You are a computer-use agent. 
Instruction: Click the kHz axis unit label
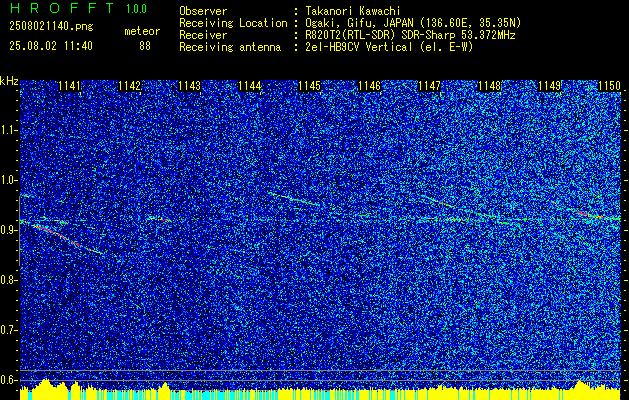[x=9, y=81]
